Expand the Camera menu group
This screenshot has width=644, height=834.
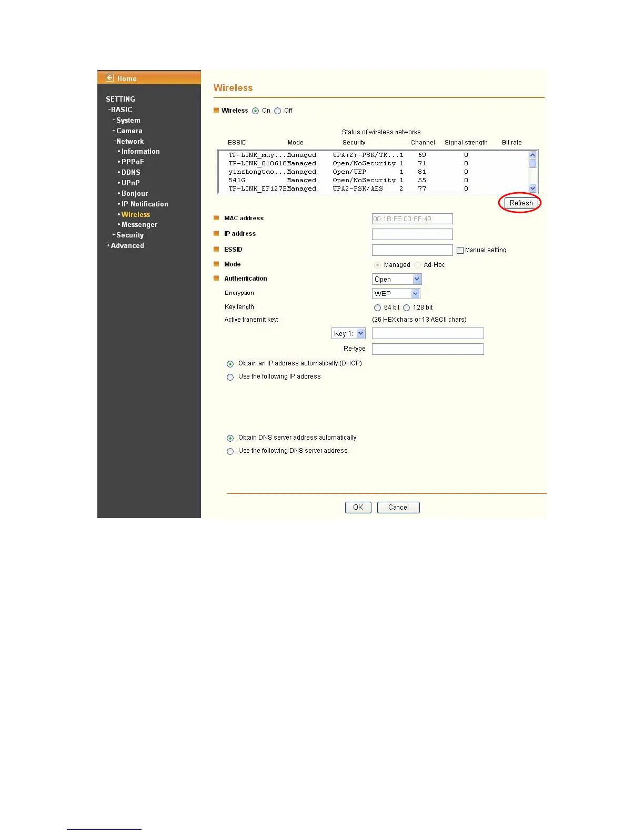[127, 131]
